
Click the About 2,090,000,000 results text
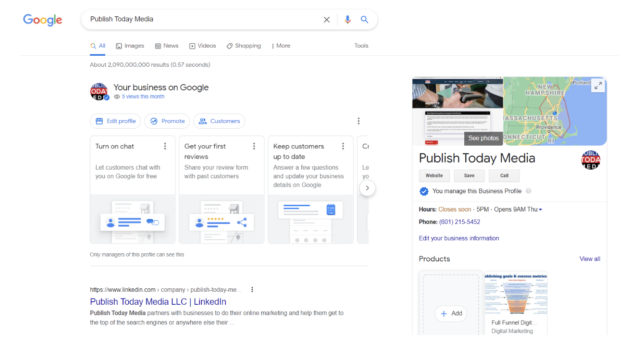click(150, 65)
